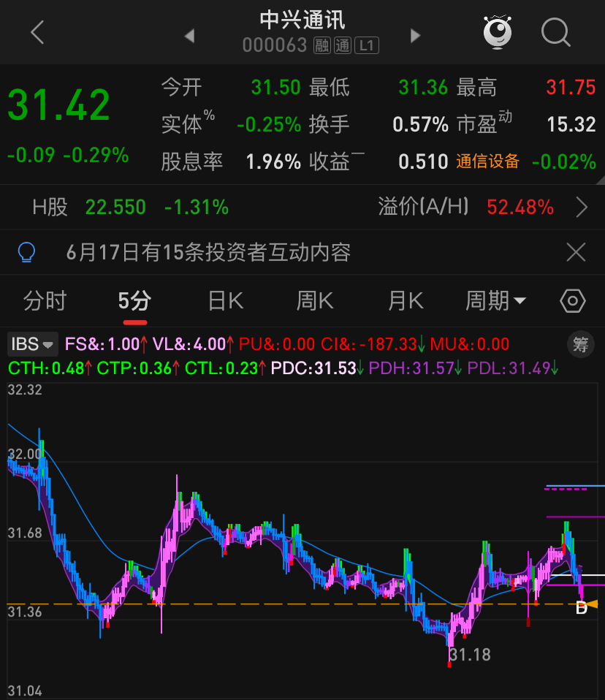Tap CTP:0.36 indicator value

pyautogui.click(x=138, y=368)
